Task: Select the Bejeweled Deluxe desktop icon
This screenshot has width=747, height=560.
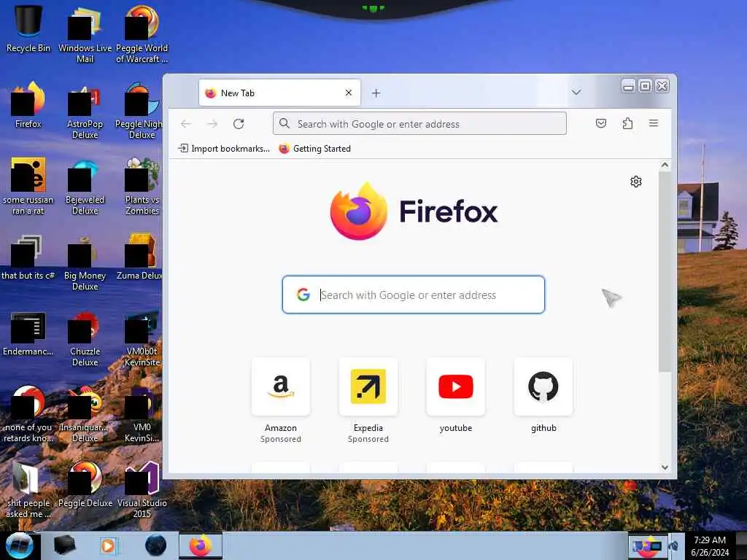Action: pos(85,186)
